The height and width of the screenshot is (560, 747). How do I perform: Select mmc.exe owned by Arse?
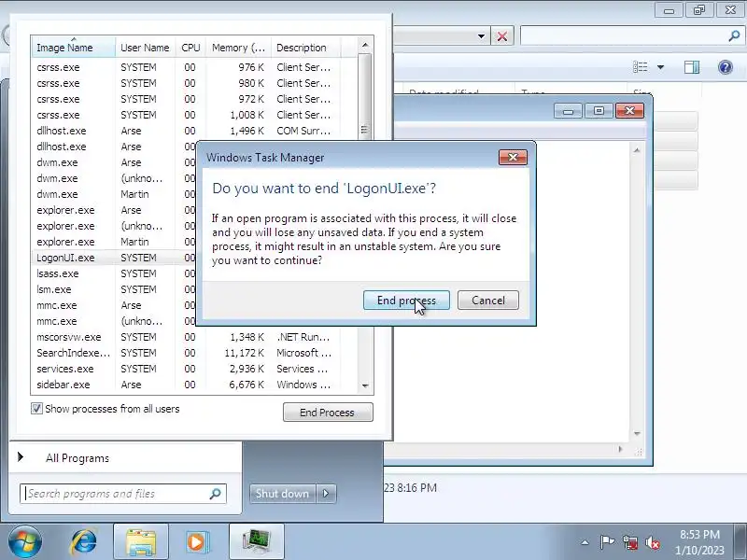point(114,305)
